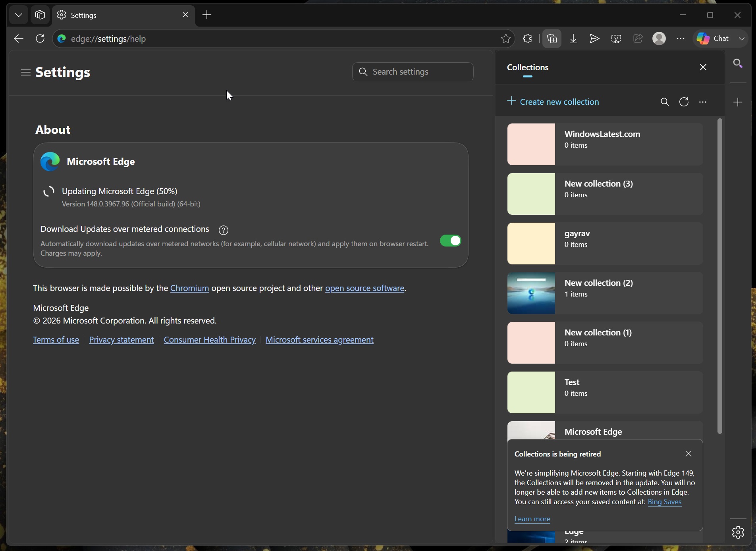The image size is (756, 551).
Task: Open Copilot Chat button
Action: (x=713, y=39)
